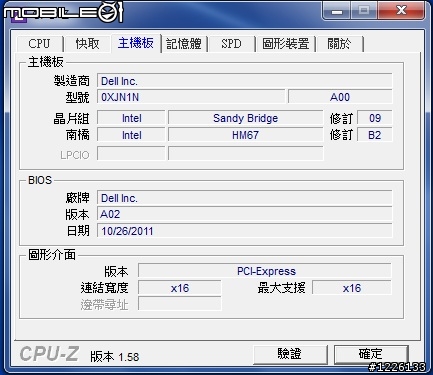The height and width of the screenshot is (375, 433).
Task: Click the southbridge vendor Intel field
Action: point(131,135)
